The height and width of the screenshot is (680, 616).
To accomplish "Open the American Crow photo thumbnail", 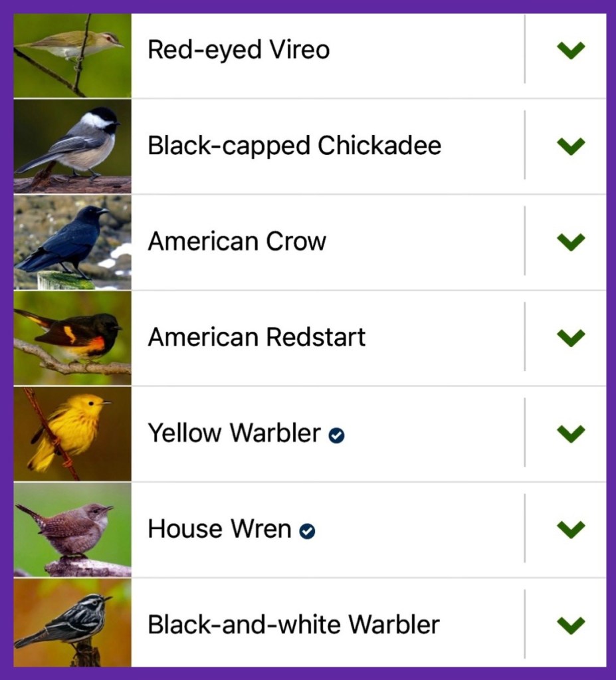I will tap(72, 242).
